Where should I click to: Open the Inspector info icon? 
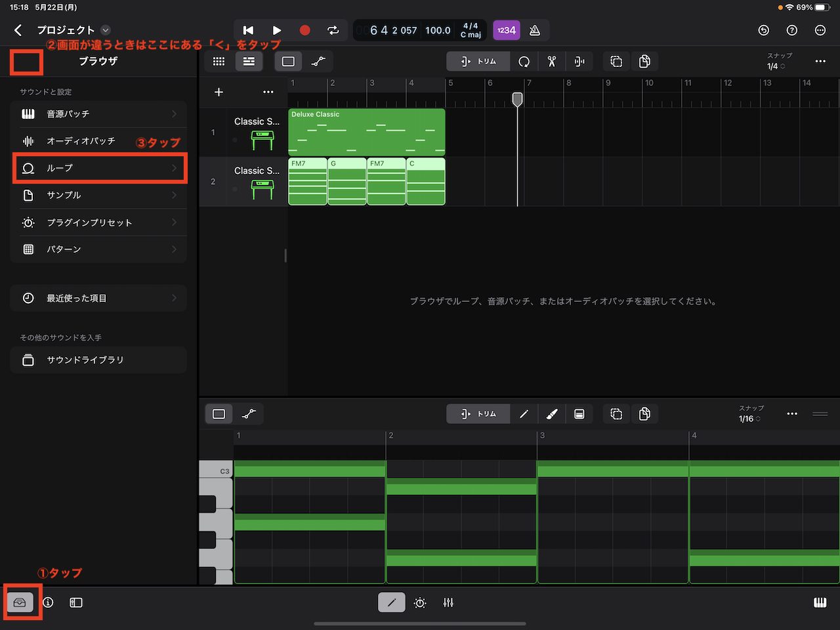coord(48,602)
